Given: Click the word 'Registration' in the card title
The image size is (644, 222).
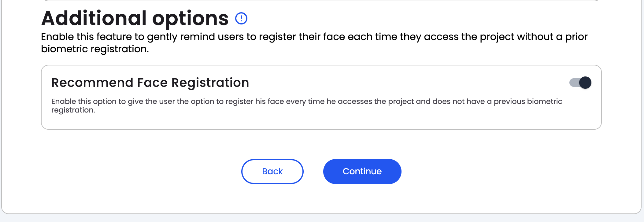Looking at the screenshot, I should click(210, 83).
